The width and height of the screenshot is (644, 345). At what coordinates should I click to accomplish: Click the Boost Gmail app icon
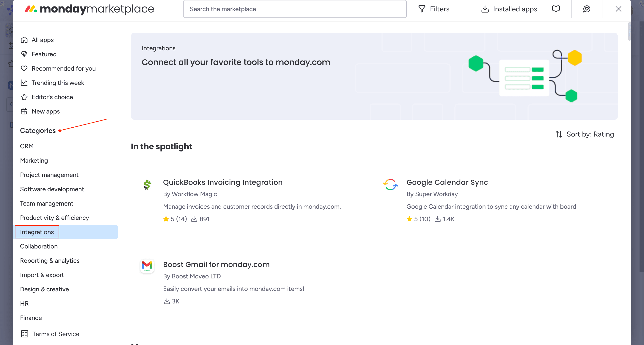click(147, 266)
